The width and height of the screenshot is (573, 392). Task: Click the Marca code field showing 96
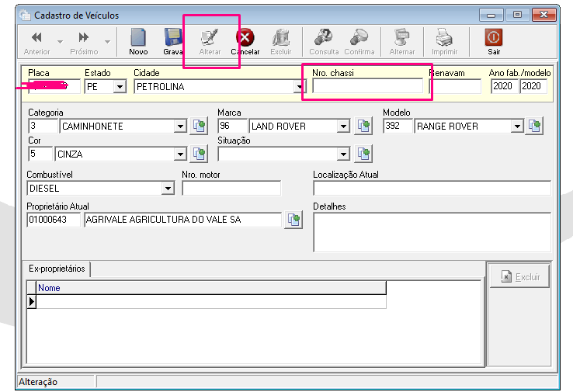click(x=232, y=126)
